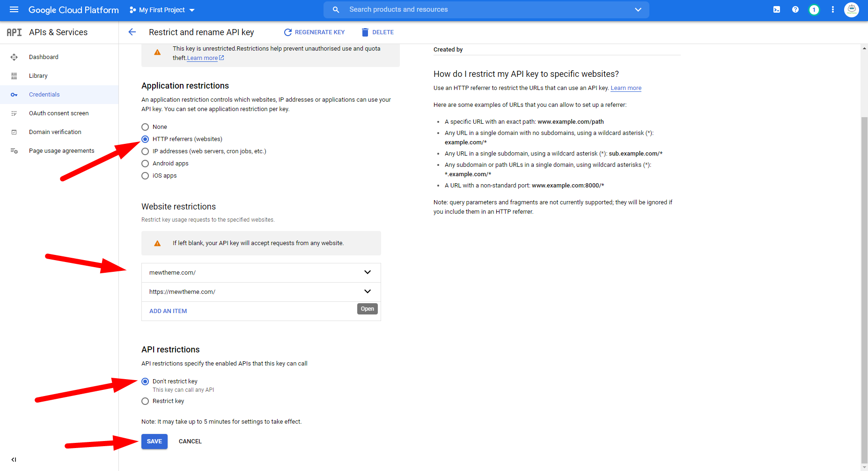Screen dimensions: 868x471
Task: Click the scrollbar up arrow
Action: pos(864,48)
